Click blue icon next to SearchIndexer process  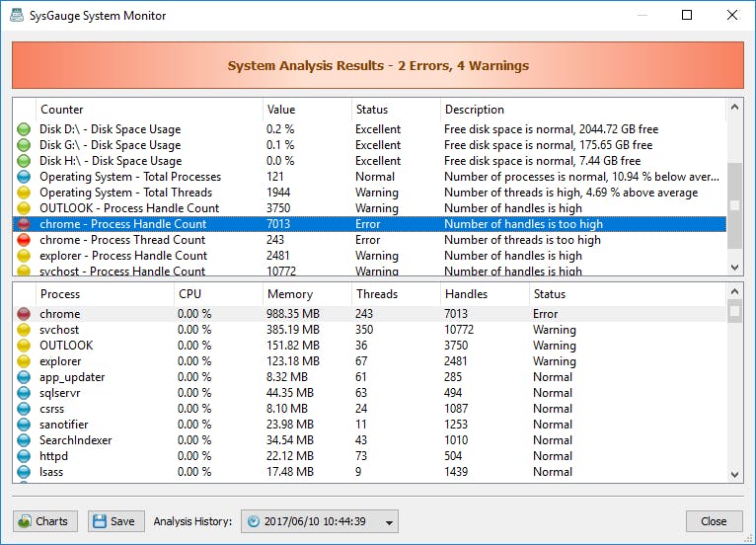point(24,440)
